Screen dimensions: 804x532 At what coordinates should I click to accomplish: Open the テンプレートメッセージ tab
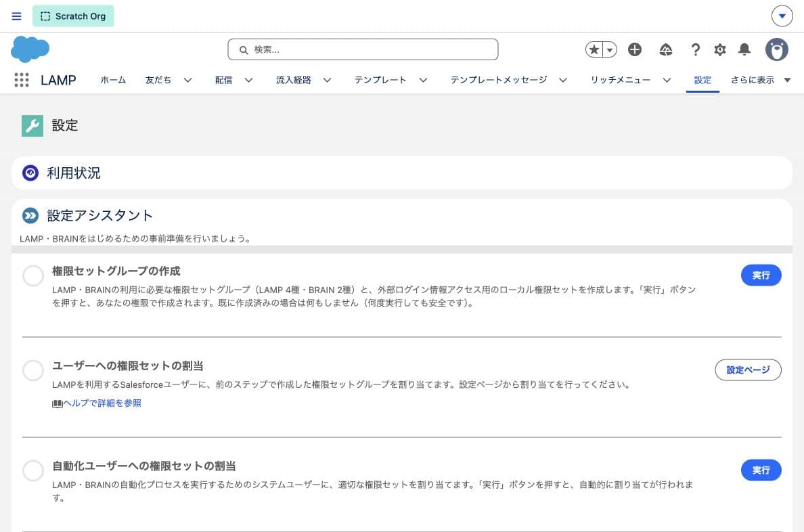pos(498,80)
